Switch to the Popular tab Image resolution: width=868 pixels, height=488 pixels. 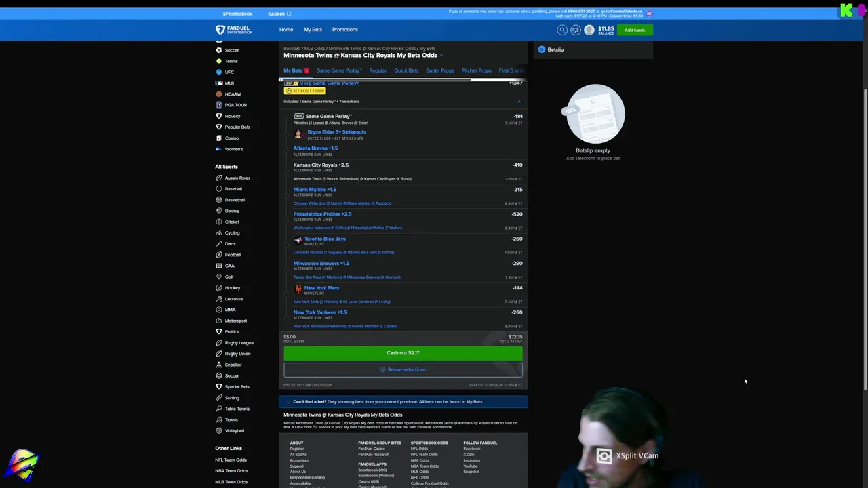pyautogui.click(x=378, y=70)
